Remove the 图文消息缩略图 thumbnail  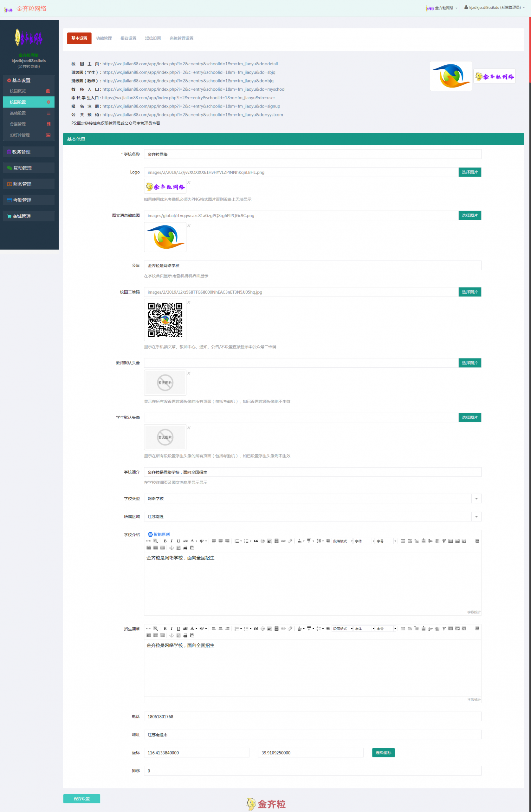[189, 226]
